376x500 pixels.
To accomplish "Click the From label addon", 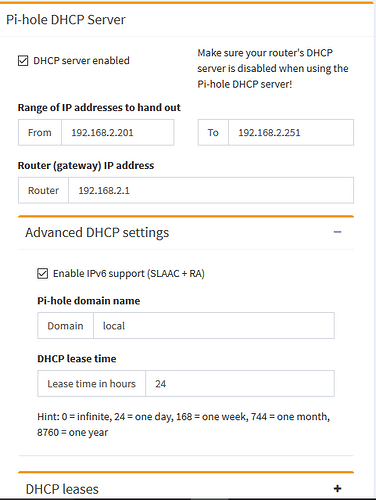I will pyautogui.click(x=40, y=133).
